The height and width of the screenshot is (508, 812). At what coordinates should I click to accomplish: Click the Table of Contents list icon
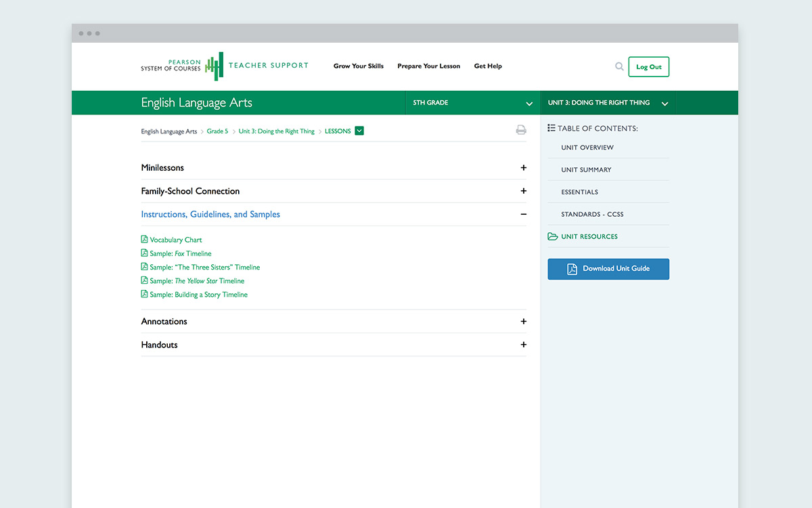(x=551, y=128)
